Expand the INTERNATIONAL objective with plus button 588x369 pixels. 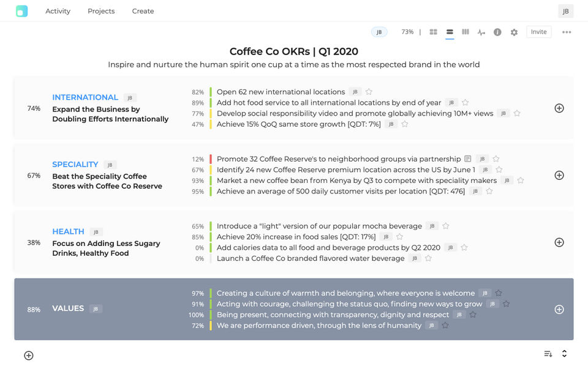559,108
